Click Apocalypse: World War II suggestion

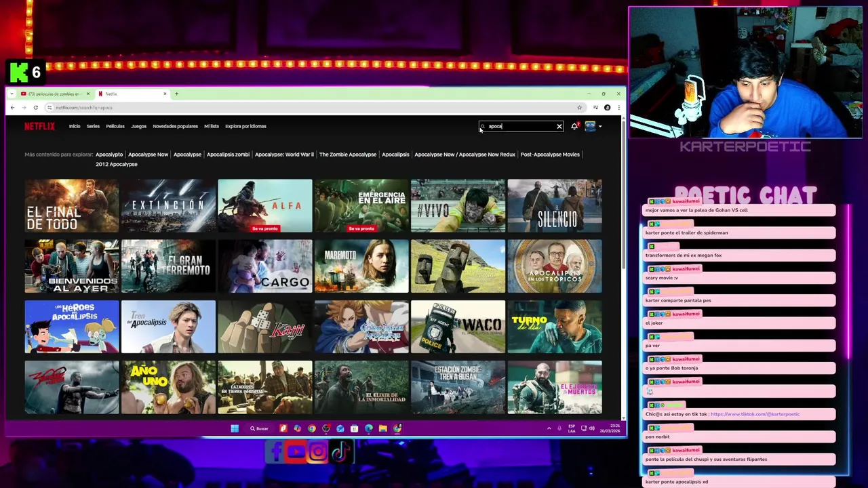point(284,155)
